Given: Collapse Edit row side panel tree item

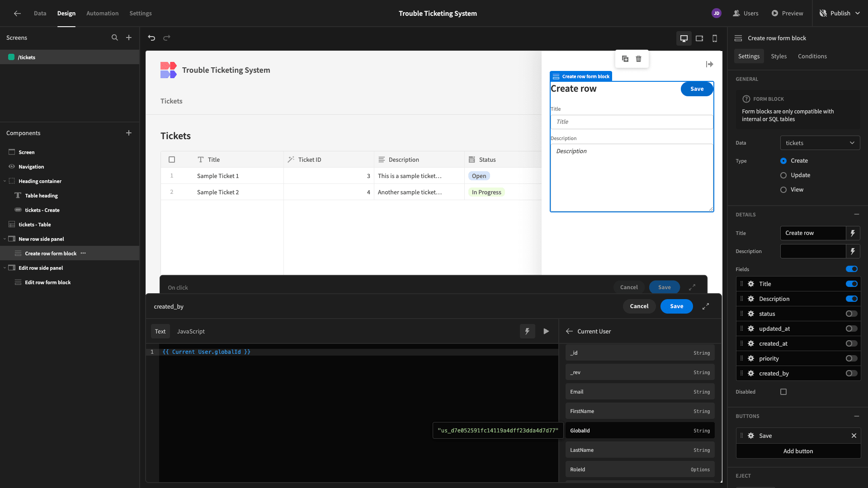Looking at the screenshot, I should point(5,268).
